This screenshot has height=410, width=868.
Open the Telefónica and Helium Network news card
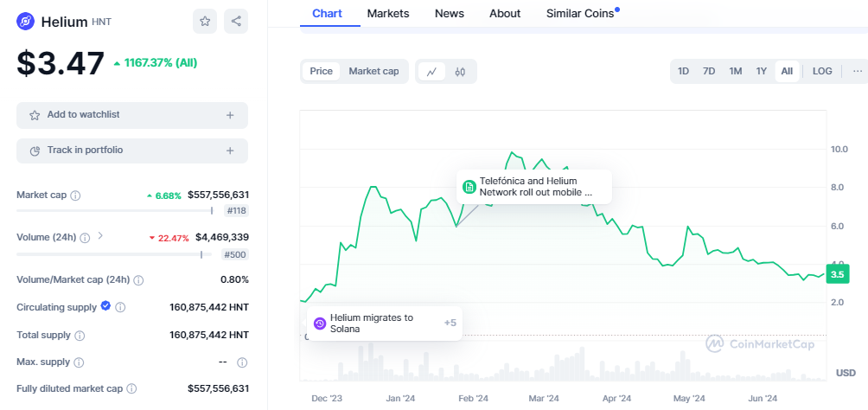534,187
